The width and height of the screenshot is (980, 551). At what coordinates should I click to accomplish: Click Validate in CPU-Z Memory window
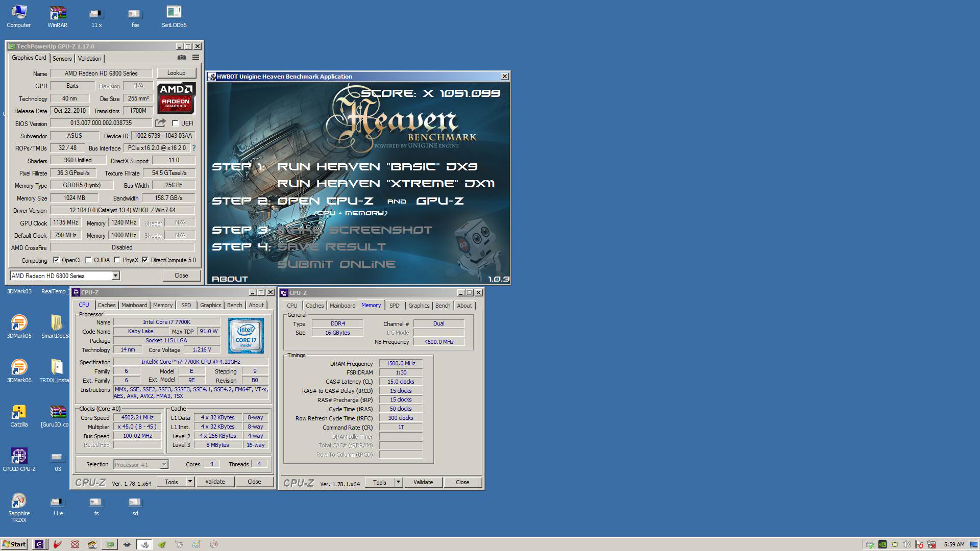tap(423, 482)
